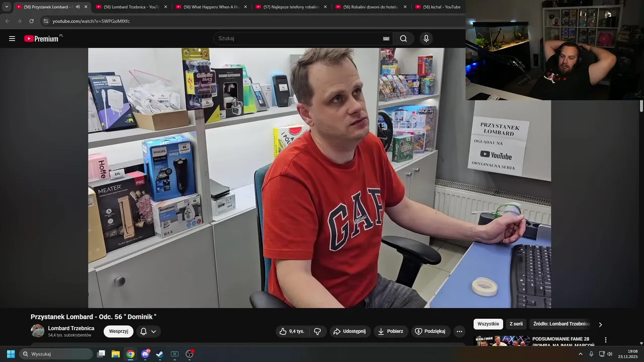Open File Explorer from the taskbar

[x=116, y=354]
